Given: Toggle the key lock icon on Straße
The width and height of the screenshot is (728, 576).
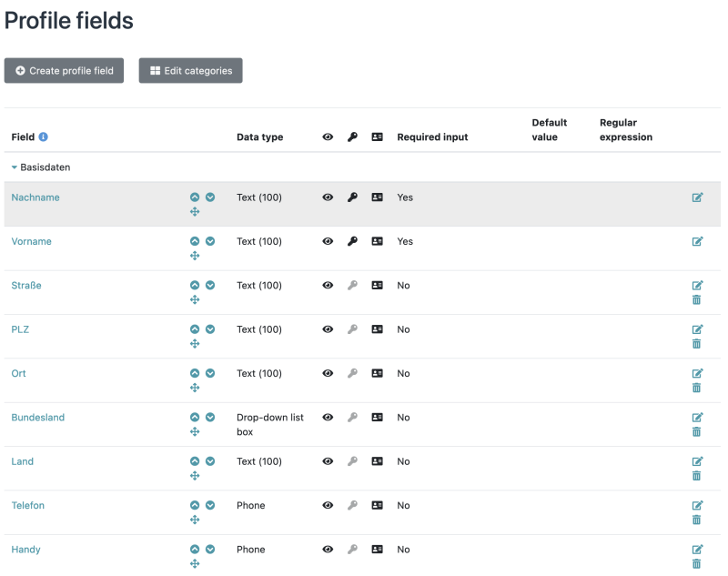Looking at the screenshot, I should pyautogui.click(x=353, y=285).
